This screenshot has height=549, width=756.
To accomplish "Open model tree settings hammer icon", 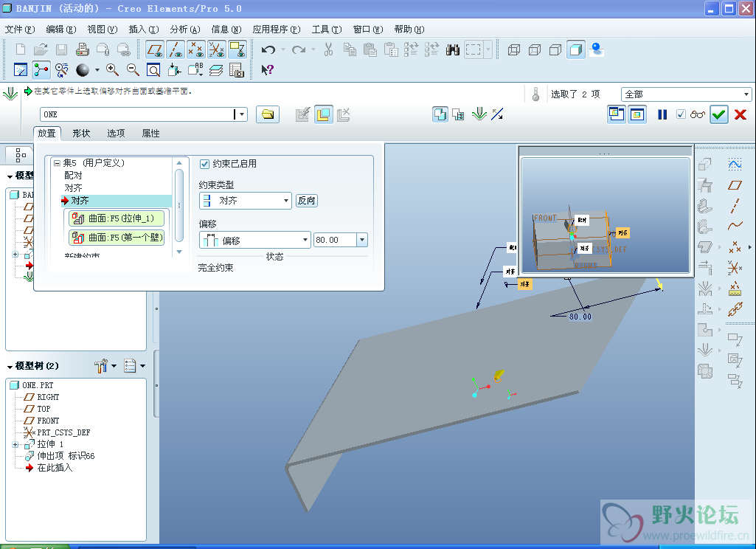I will coord(101,366).
